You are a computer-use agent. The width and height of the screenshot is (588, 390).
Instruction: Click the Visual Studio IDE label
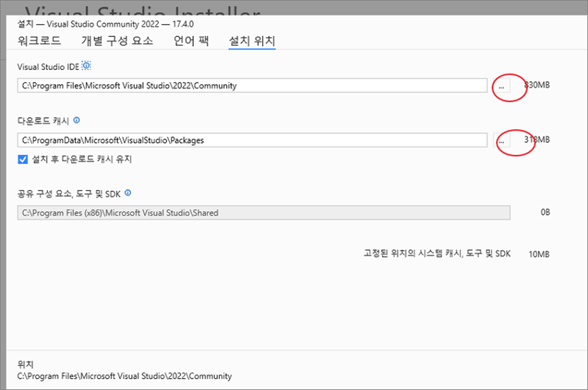point(48,67)
